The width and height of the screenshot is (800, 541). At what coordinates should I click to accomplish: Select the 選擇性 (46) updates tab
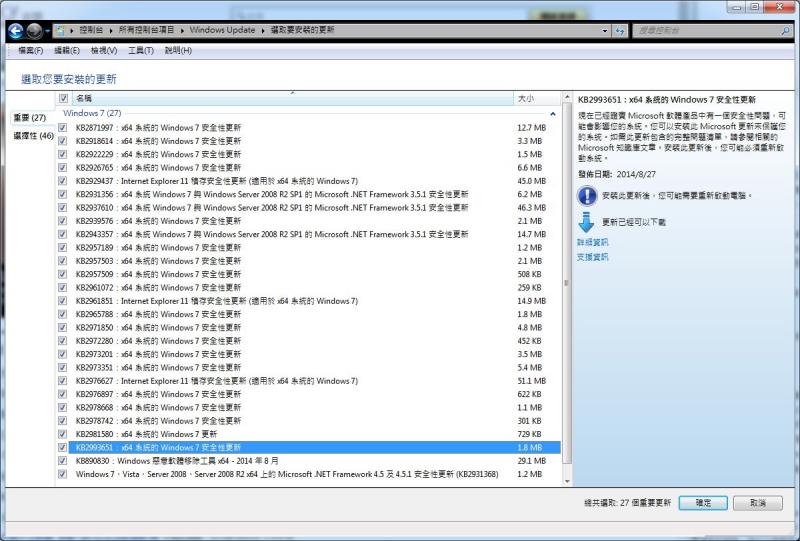coord(33,135)
